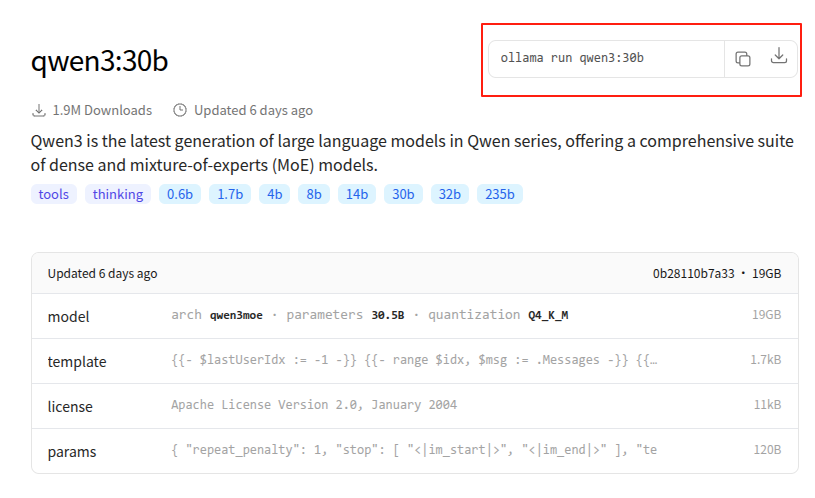Viewport: 815px width, 498px height.
Task: Copy the ollama run command icon
Action: (743, 59)
